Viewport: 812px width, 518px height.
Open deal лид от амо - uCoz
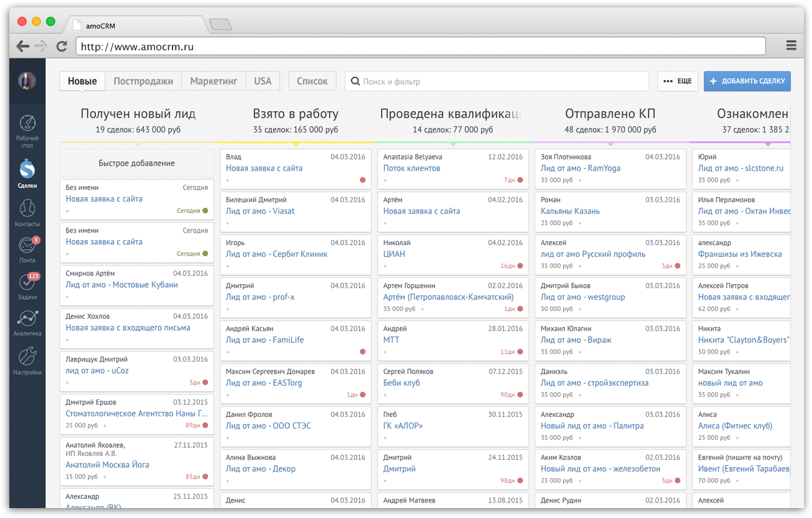point(97,370)
